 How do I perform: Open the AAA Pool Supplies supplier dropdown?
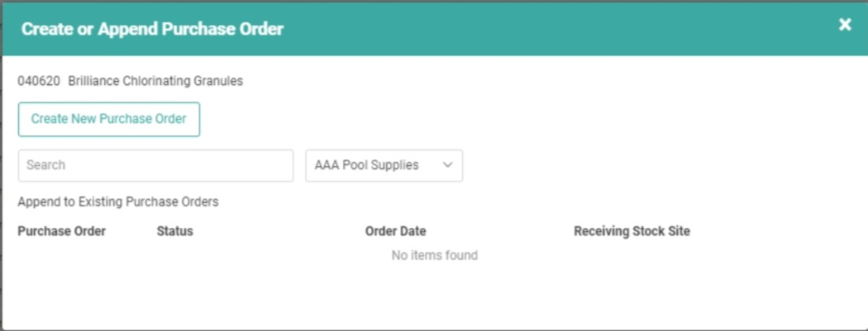tap(384, 165)
